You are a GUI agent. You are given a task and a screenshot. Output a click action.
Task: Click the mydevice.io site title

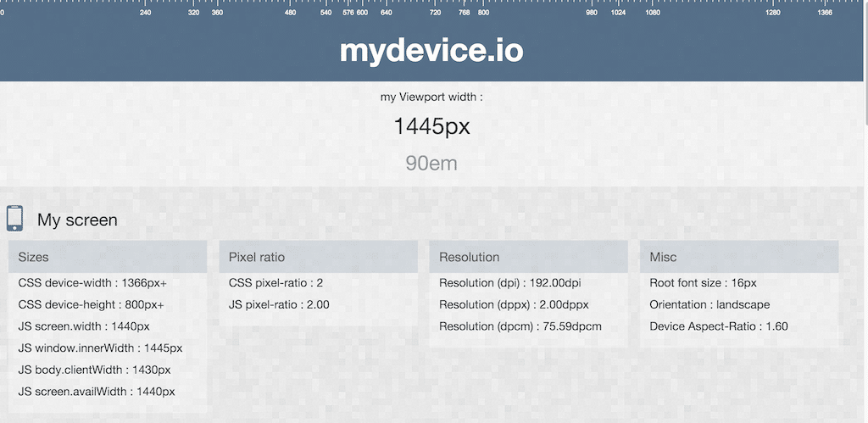[x=431, y=51]
